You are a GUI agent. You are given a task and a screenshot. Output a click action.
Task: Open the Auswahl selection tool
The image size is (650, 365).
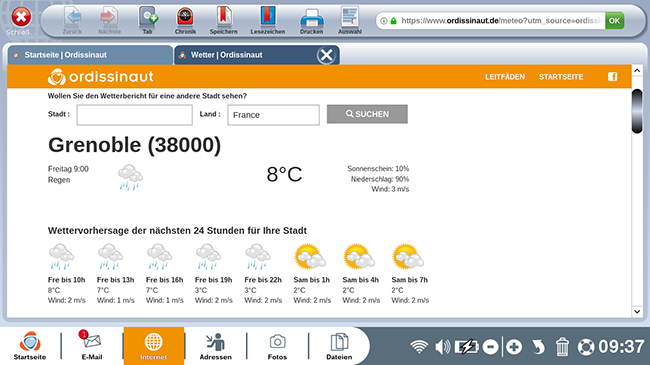point(350,20)
